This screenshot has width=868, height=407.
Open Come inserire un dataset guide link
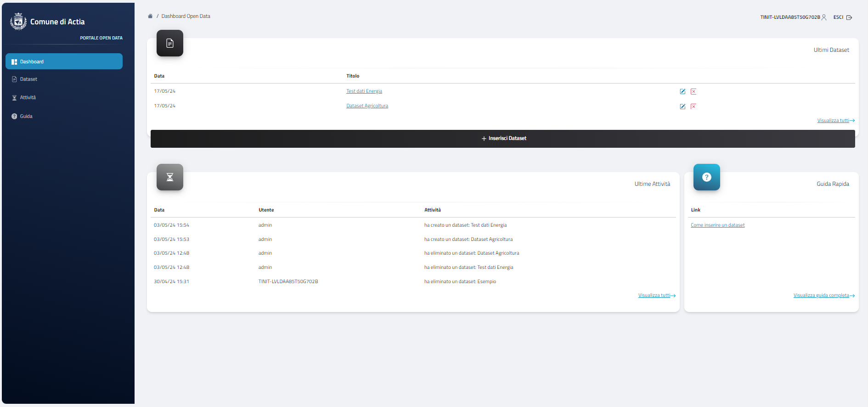pyautogui.click(x=717, y=225)
